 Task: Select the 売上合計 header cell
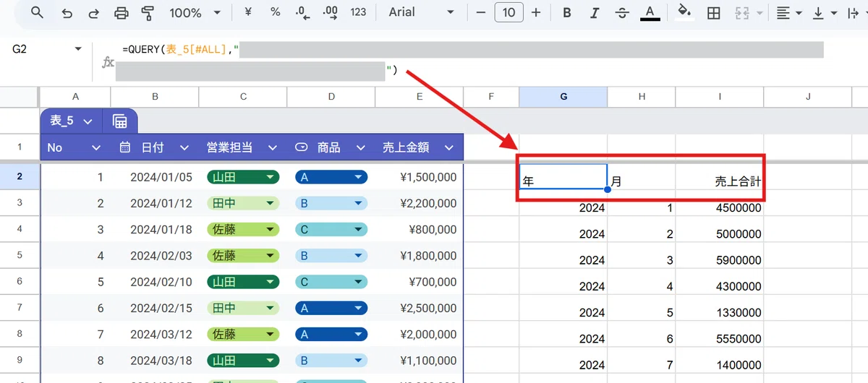720,177
